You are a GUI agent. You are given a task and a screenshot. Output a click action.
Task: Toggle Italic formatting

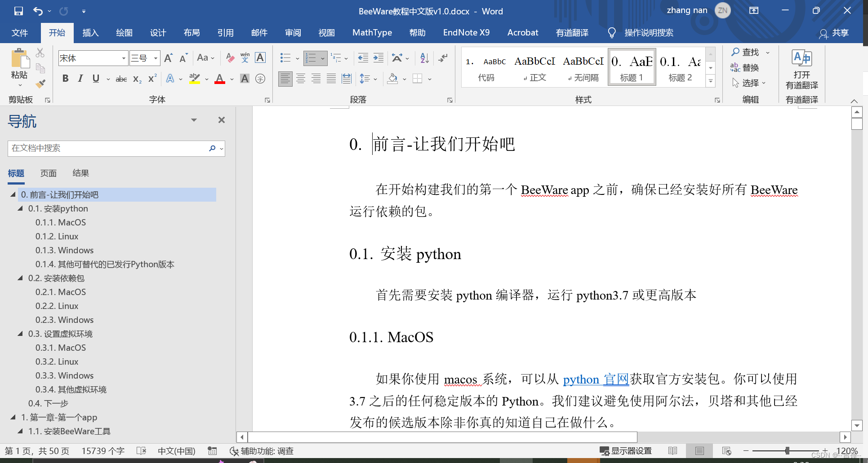coord(80,79)
